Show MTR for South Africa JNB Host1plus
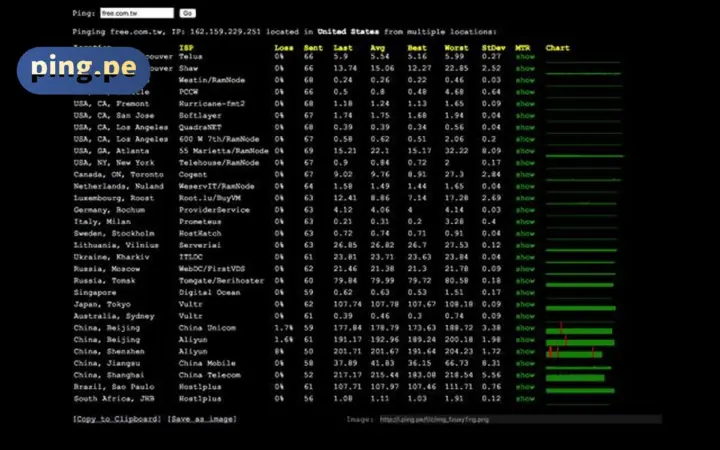Image resolution: width=720 pixels, height=450 pixels. point(525,399)
